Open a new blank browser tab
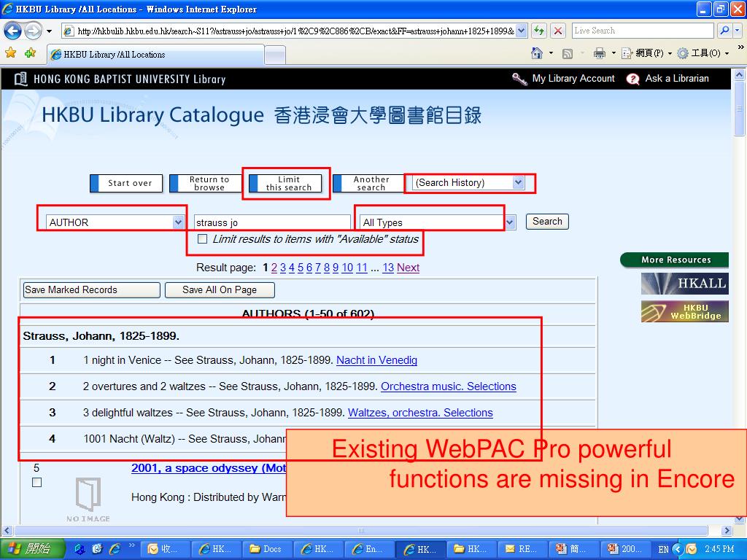 (275, 55)
